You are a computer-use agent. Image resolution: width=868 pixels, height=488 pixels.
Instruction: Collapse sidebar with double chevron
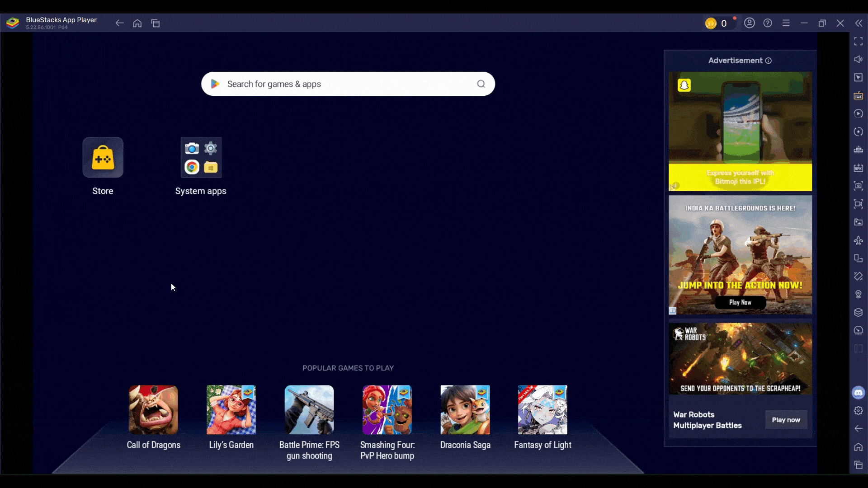[x=859, y=23]
